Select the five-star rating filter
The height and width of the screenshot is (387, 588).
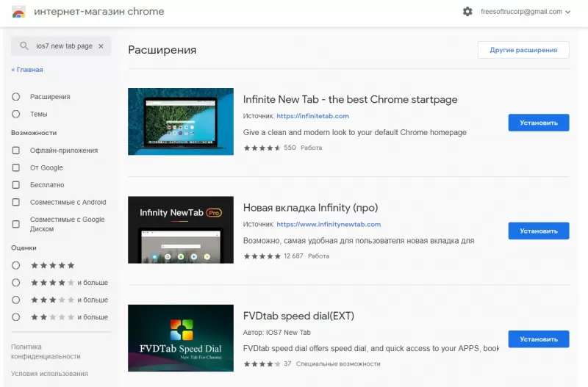point(15,265)
